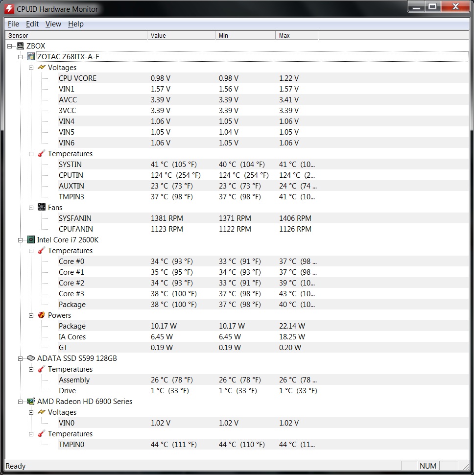476x475 pixels.
Task: Click the Min column header
Action: 245,36
